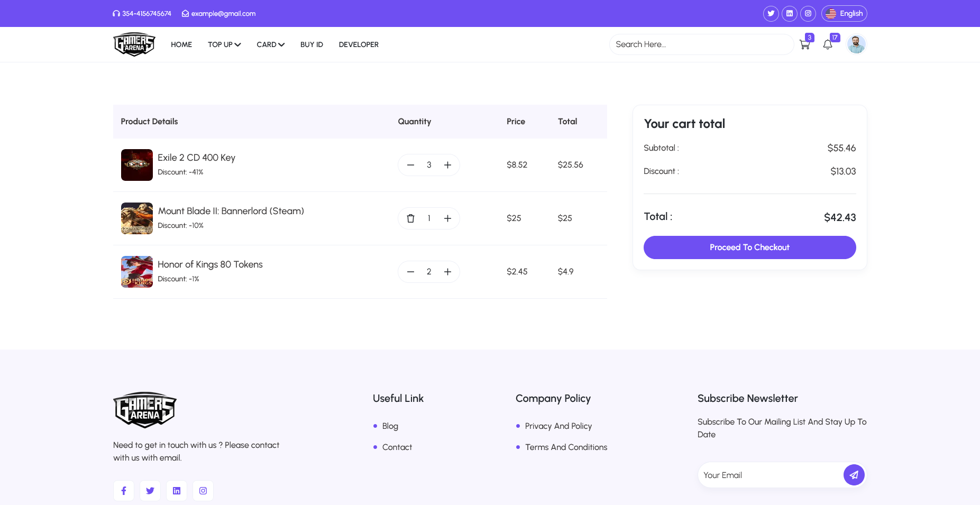Click the $42.43 cart total value

[840, 217]
